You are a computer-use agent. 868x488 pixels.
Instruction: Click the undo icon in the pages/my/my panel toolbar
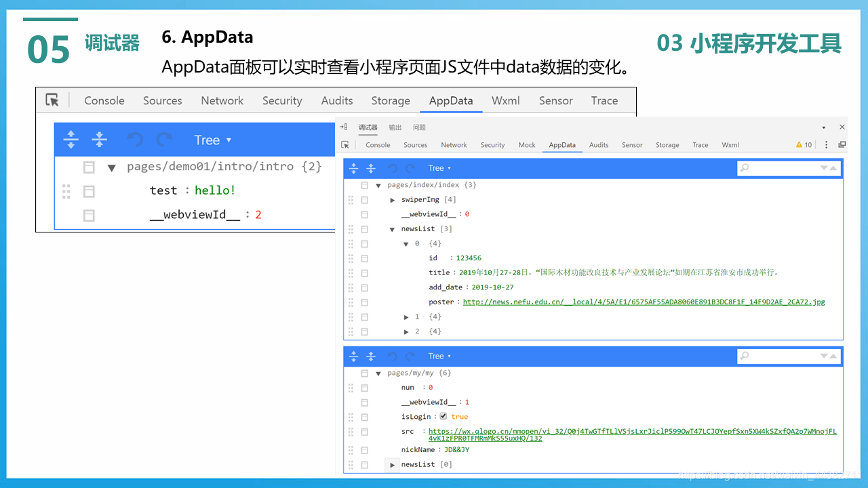point(392,356)
